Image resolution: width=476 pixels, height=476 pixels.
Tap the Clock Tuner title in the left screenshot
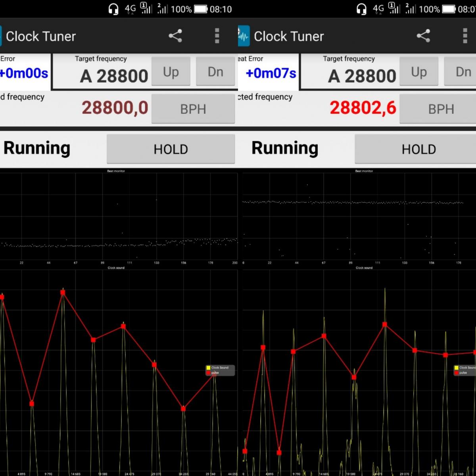(41, 36)
